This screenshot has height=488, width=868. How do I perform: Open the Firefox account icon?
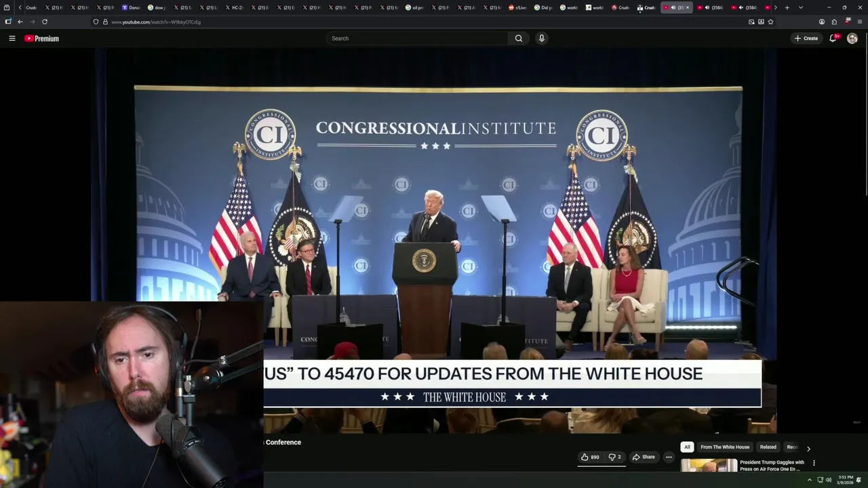click(822, 22)
